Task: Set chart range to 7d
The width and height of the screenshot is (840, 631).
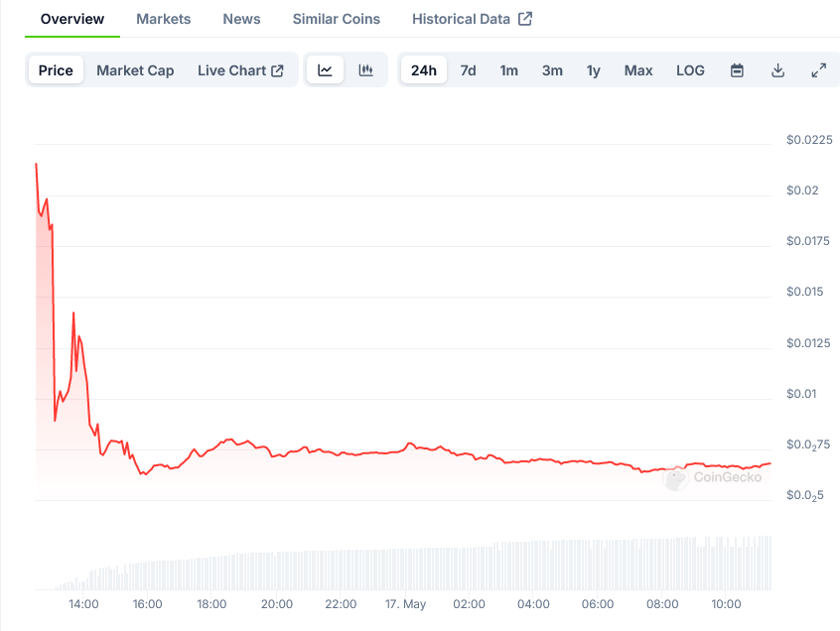Action: point(468,70)
